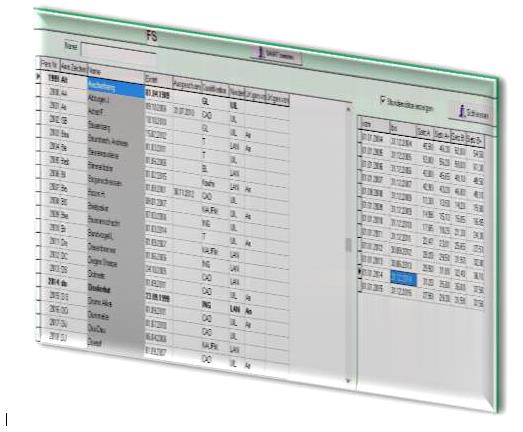Click the Von column header in the rates table
The height and width of the screenshot is (432, 523).
coord(375,124)
